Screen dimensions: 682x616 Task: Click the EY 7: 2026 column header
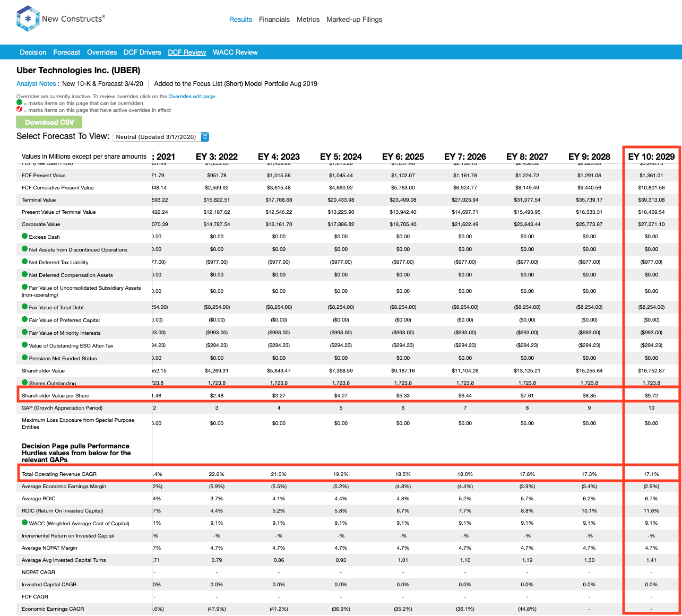click(465, 157)
